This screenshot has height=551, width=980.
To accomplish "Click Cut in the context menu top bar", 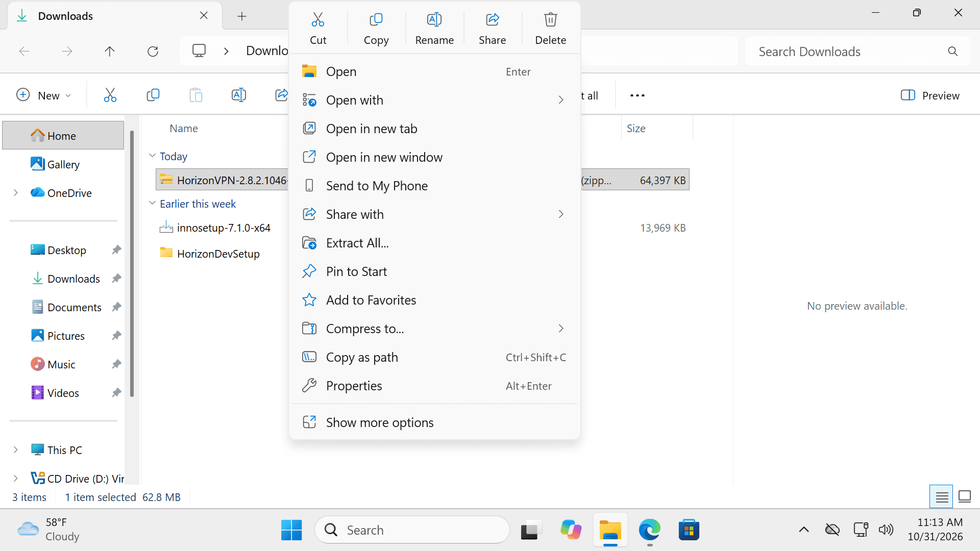I will (x=318, y=29).
